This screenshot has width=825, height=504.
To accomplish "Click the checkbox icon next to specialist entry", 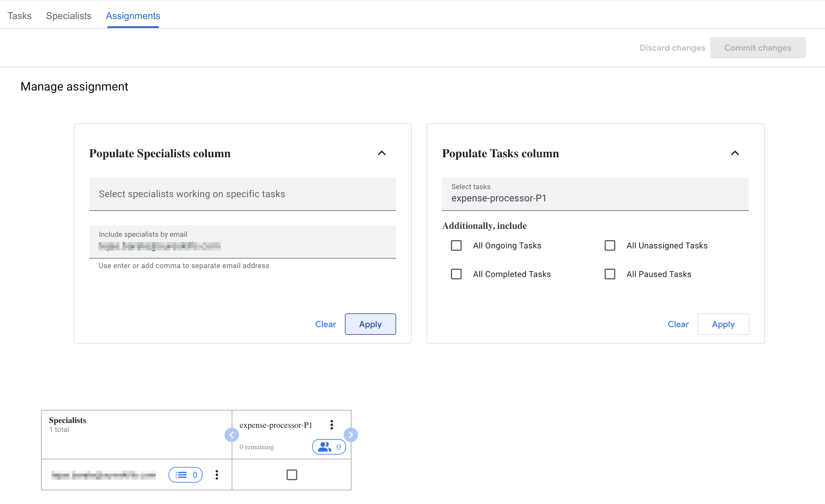I will click(x=291, y=475).
